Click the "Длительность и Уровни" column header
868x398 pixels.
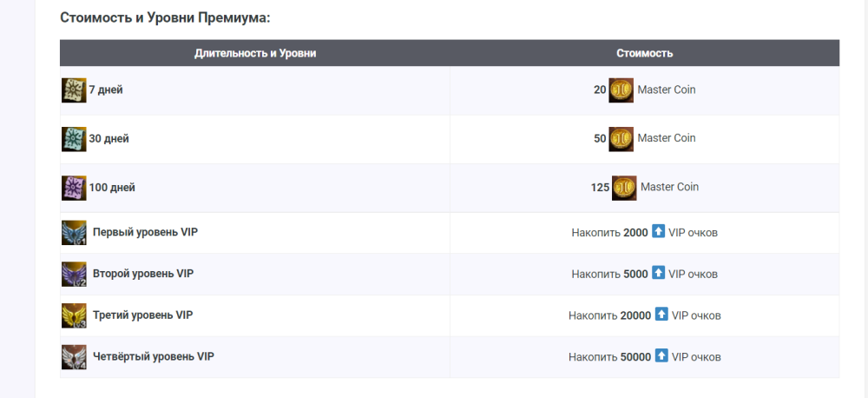point(255,53)
